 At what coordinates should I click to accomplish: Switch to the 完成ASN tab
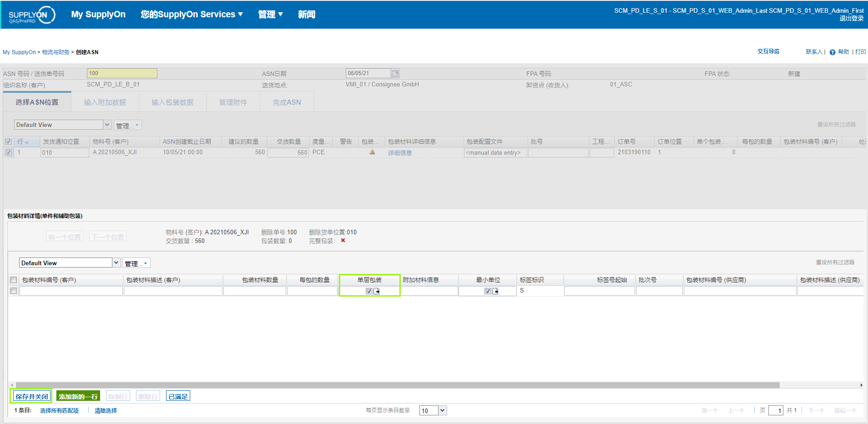click(287, 102)
